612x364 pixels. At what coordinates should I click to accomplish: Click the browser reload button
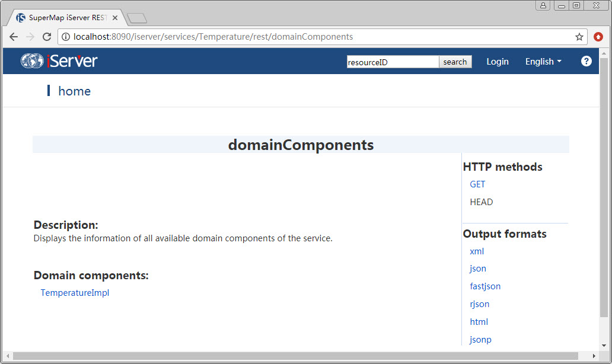(47, 37)
